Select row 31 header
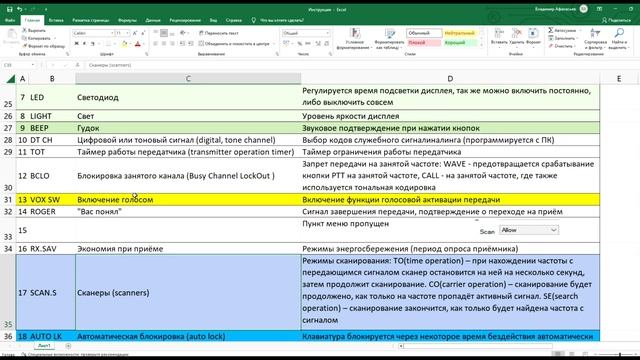This screenshot has width=640, height=360. point(8,200)
